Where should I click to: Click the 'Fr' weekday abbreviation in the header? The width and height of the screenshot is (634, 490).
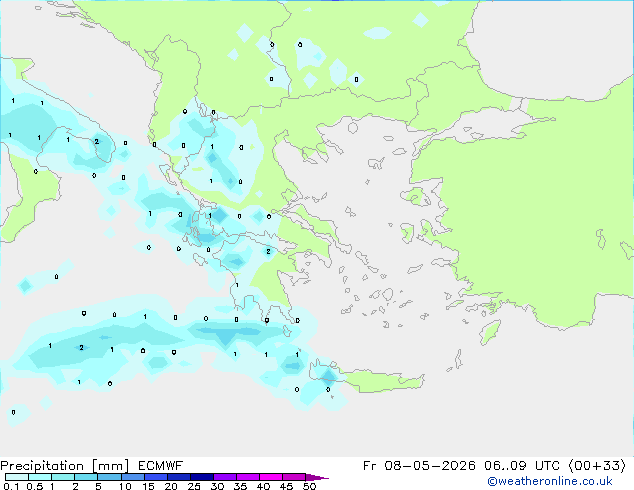[x=369, y=466]
